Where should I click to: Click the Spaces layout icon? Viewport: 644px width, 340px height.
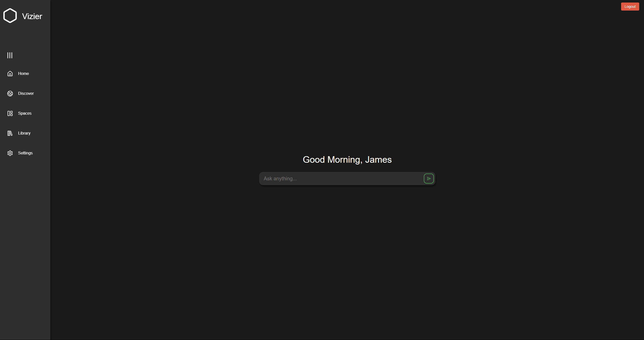[x=10, y=113]
